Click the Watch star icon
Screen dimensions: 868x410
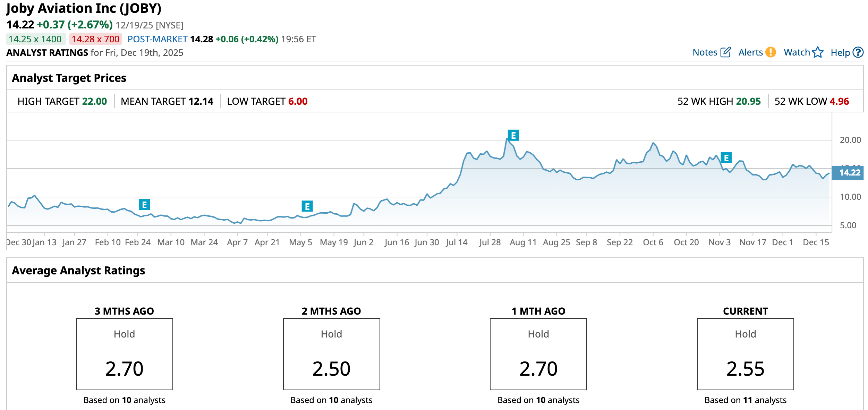click(x=818, y=52)
